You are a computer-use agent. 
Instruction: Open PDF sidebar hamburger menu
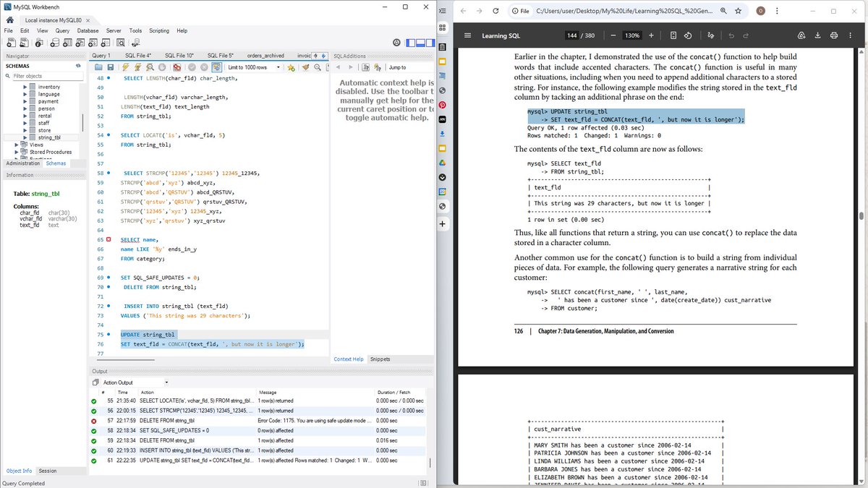pyautogui.click(x=467, y=35)
